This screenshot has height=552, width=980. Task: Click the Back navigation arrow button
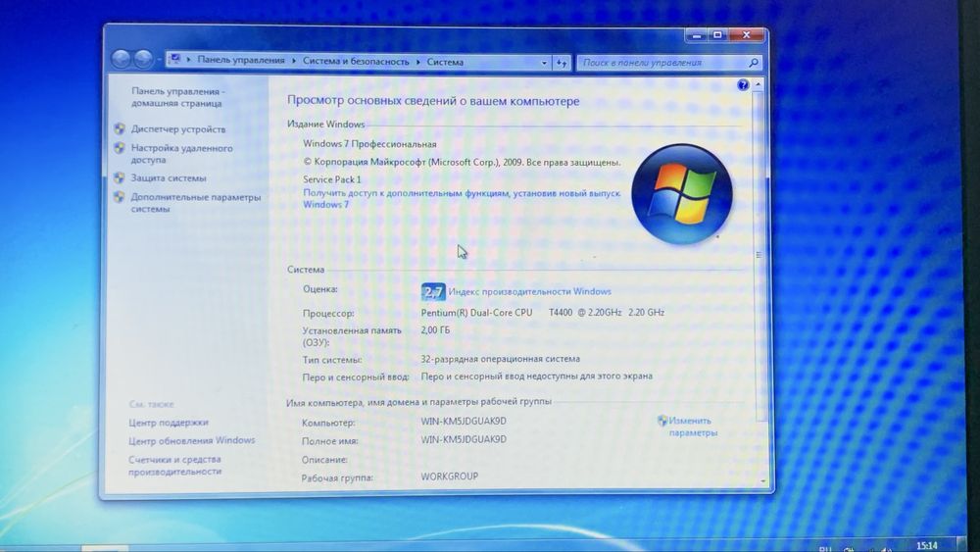point(122,59)
